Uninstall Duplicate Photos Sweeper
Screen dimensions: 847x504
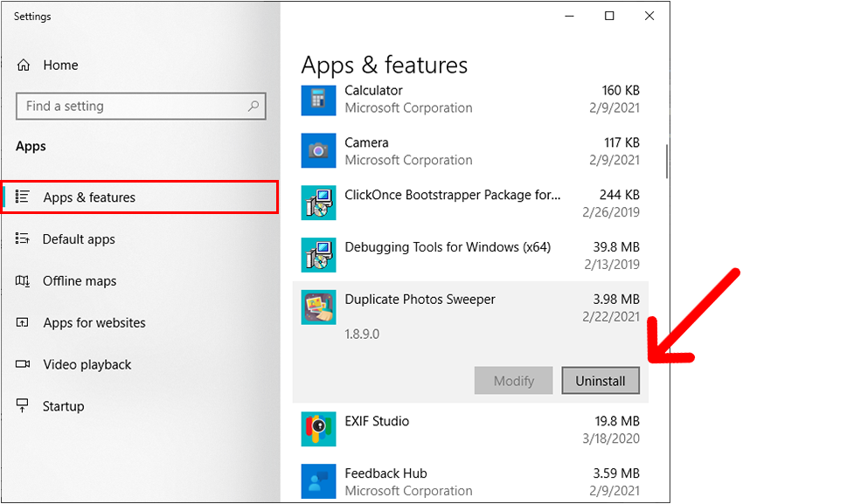coord(601,381)
